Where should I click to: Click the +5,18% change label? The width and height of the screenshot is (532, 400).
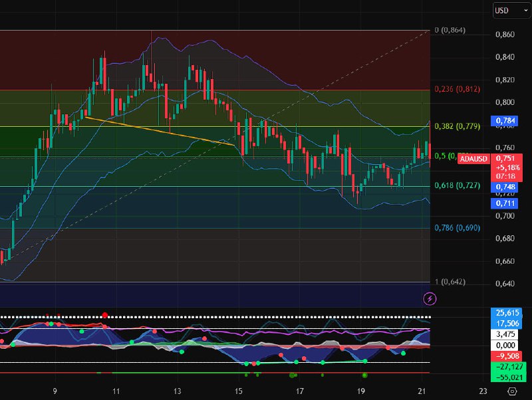tap(507, 167)
